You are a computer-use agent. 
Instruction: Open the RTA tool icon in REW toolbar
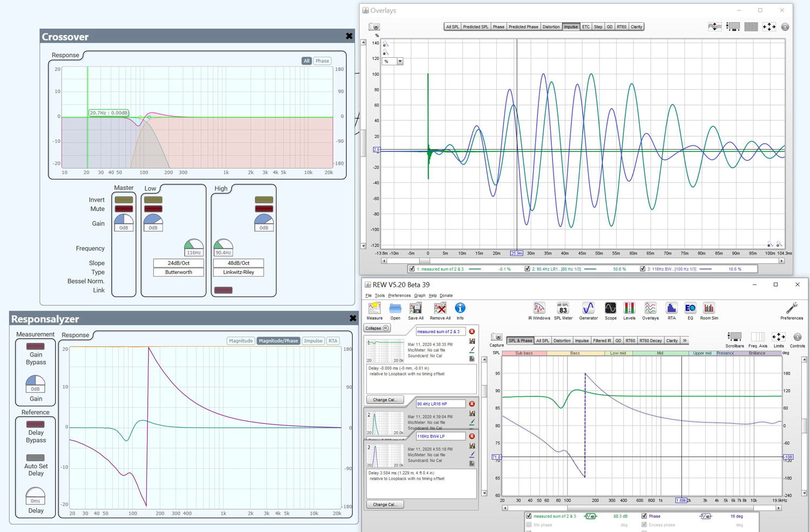pyautogui.click(x=671, y=308)
